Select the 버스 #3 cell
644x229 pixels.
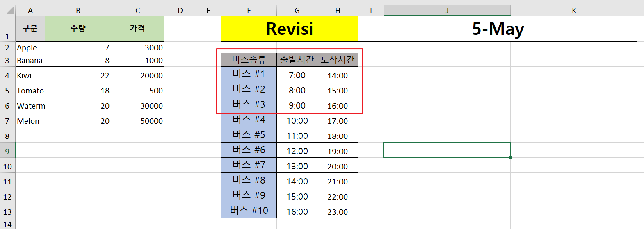(x=249, y=104)
